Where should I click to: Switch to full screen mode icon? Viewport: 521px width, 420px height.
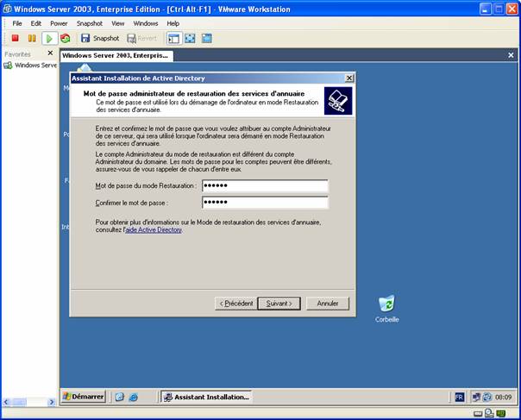(x=190, y=38)
